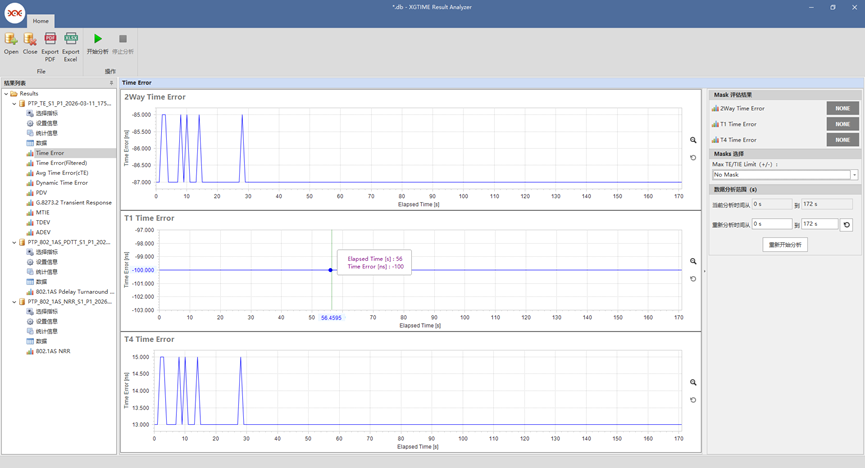
Task: Zoom the 2Way Time Error chart
Action: click(x=693, y=140)
